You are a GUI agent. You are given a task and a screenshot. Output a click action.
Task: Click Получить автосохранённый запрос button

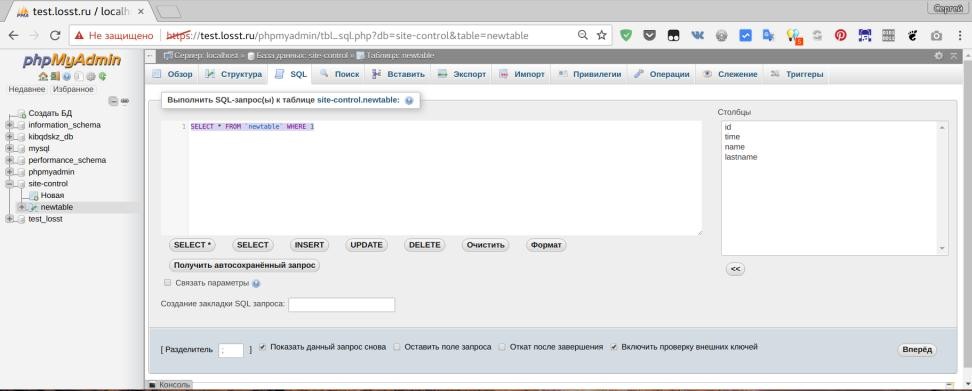pos(244,265)
